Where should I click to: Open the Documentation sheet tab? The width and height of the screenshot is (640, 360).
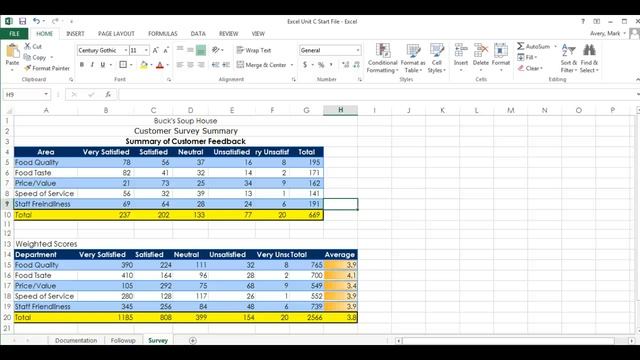76,340
